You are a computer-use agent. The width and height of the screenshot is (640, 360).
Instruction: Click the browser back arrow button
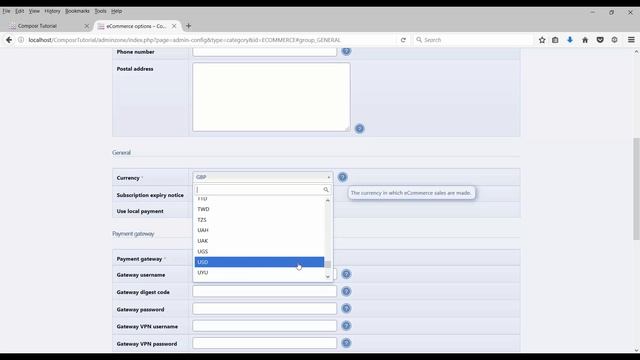(9, 40)
